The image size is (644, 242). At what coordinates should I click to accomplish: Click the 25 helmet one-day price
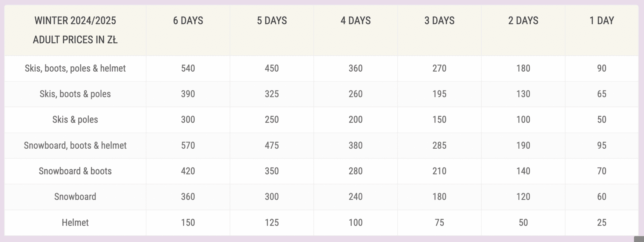point(602,222)
